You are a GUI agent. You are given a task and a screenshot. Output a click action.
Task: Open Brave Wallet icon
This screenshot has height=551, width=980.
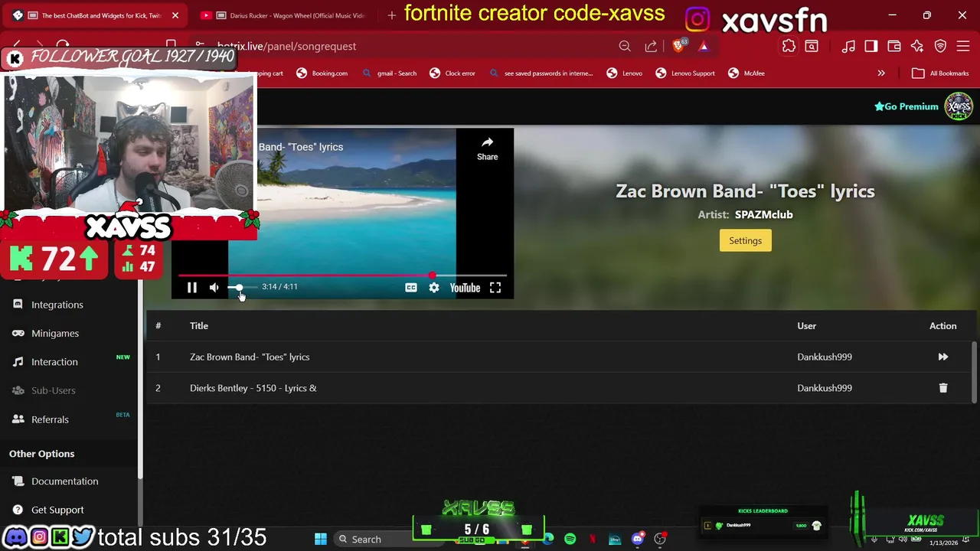(894, 47)
